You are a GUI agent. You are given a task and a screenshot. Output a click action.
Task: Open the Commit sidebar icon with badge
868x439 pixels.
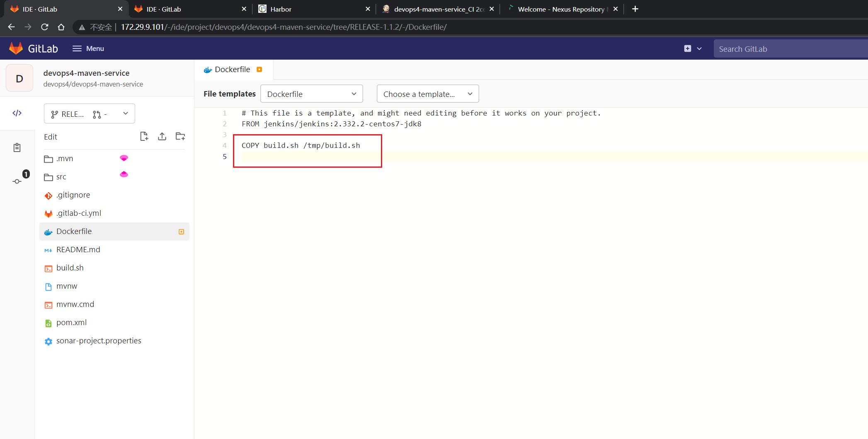pos(17,181)
